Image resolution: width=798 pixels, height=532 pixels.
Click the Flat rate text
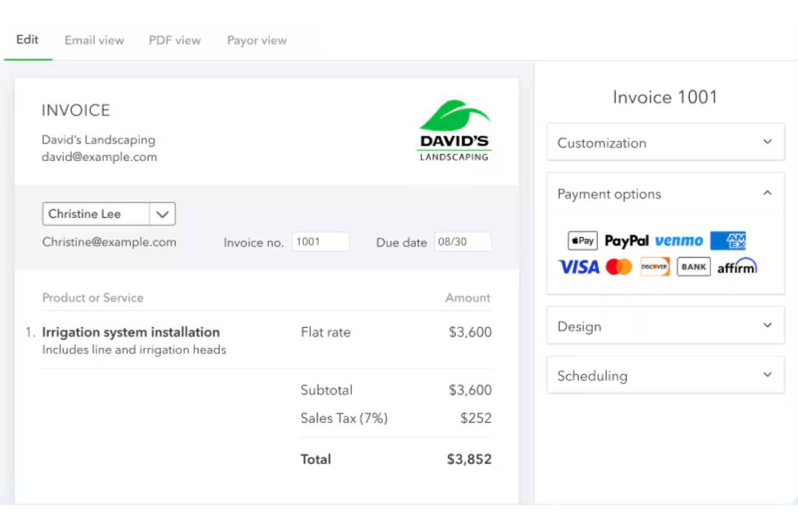326,332
